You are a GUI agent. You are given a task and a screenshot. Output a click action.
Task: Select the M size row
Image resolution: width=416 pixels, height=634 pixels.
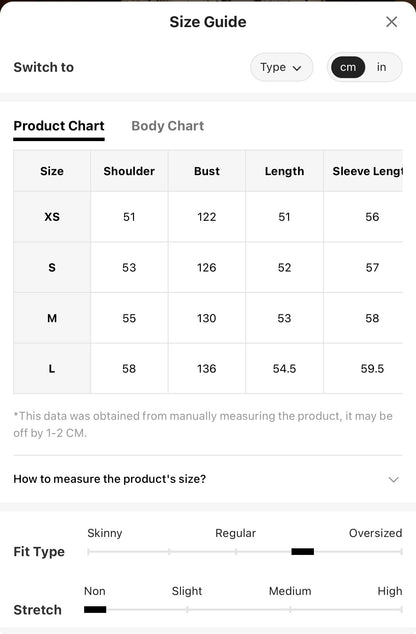click(208, 318)
